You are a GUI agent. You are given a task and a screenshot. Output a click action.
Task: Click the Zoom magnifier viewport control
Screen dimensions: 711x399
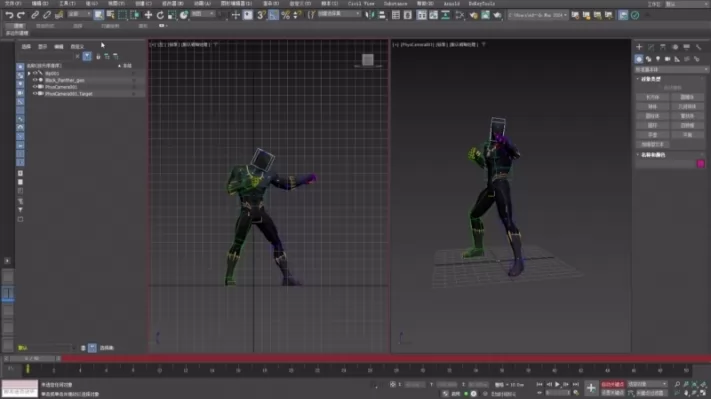(x=677, y=384)
